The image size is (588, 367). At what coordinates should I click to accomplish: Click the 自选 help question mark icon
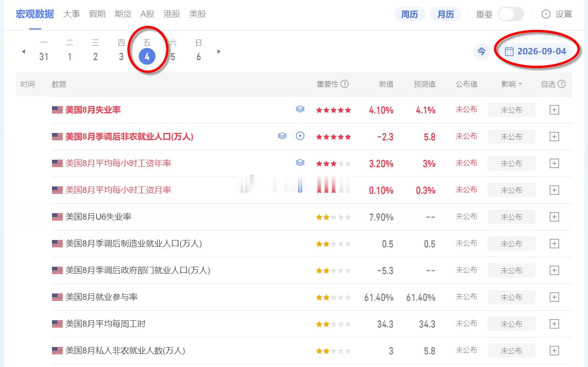(x=562, y=84)
